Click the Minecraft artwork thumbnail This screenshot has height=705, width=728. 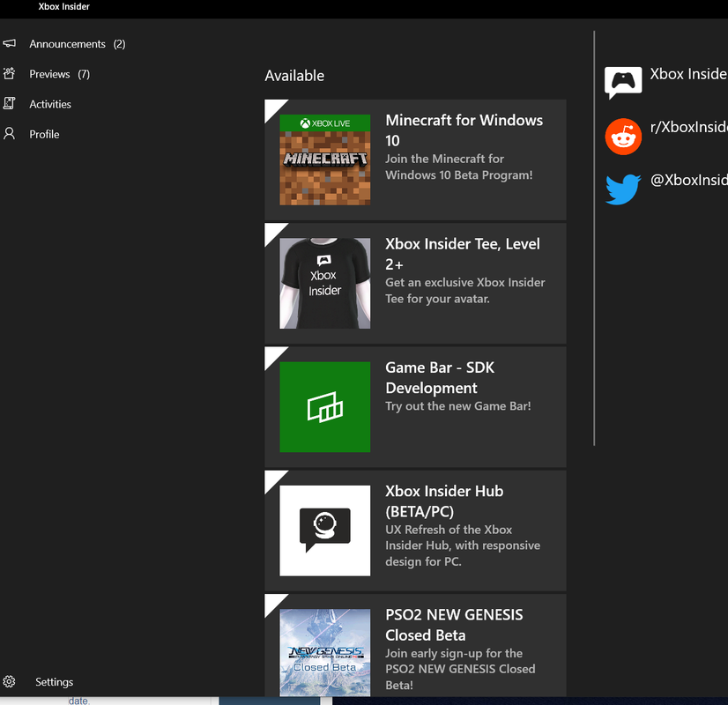325,160
